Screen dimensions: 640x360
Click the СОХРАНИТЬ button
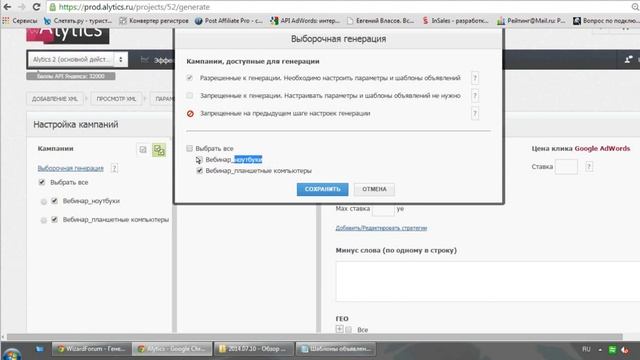click(322, 189)
